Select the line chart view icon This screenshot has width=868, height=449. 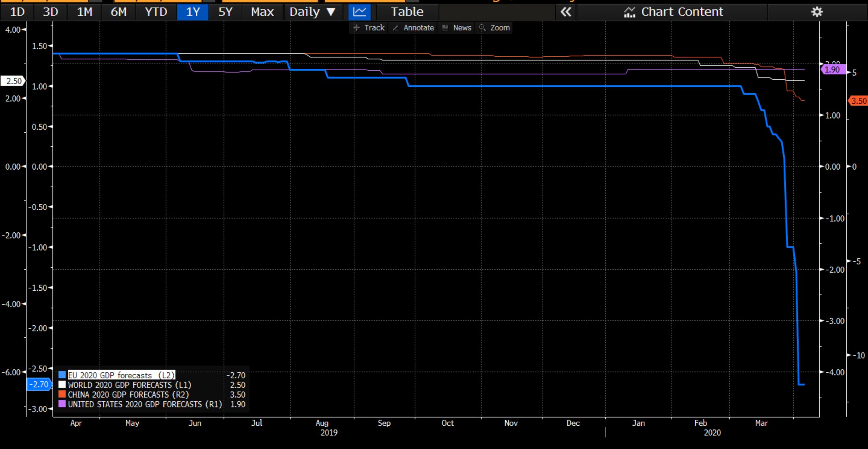click(x=359, y=12)
